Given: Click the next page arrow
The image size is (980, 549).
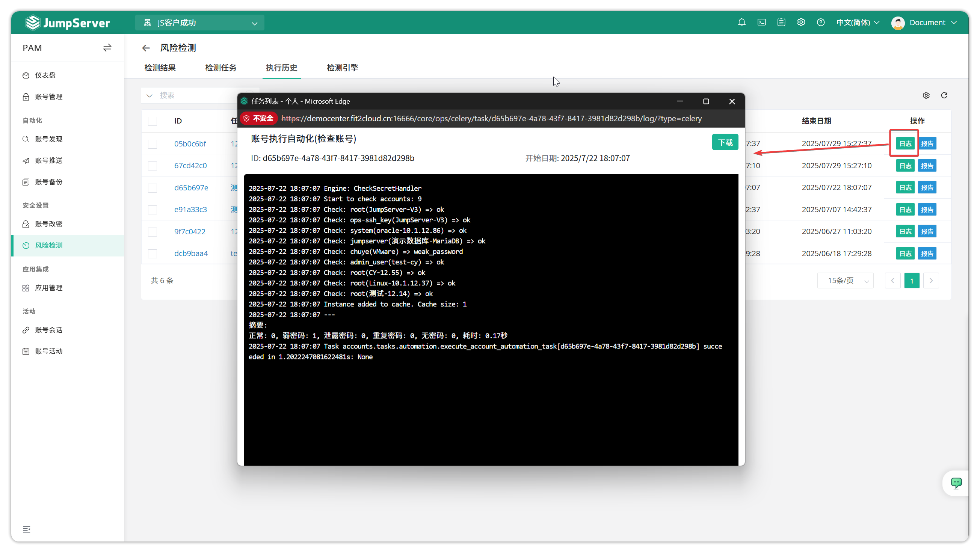Looking at the screenshot, I should (x=931, y=281).
